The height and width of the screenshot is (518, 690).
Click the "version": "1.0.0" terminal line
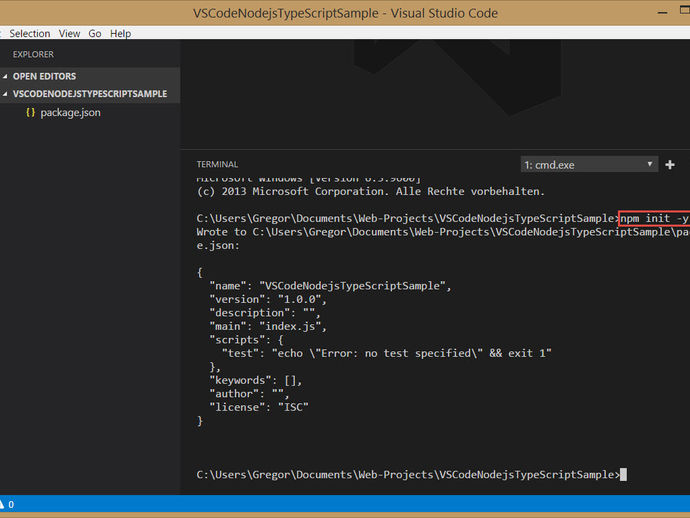click(x=268, y=299)
